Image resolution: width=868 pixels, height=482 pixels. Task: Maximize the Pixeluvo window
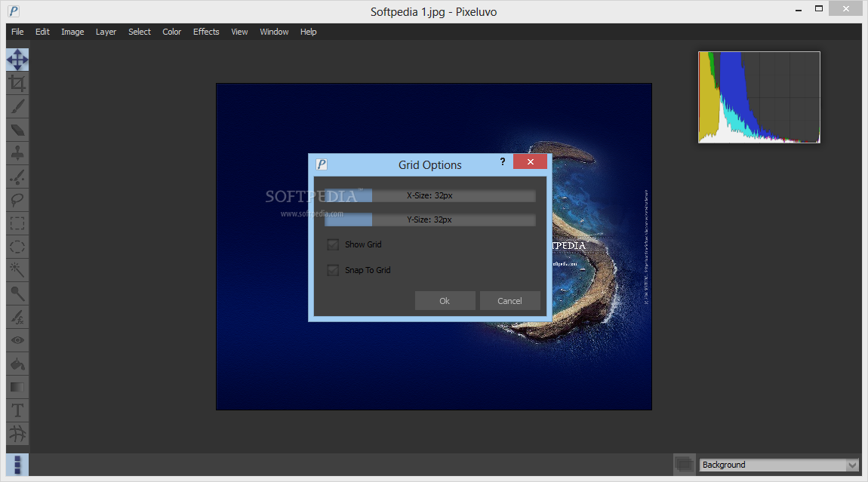click(819, 9)
